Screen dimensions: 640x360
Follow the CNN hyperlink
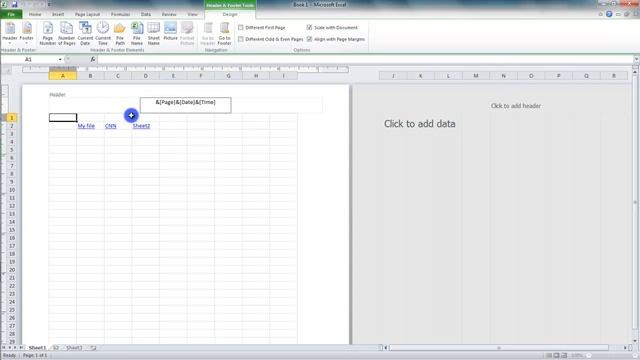pyautogui.click(x=111, y=126)
